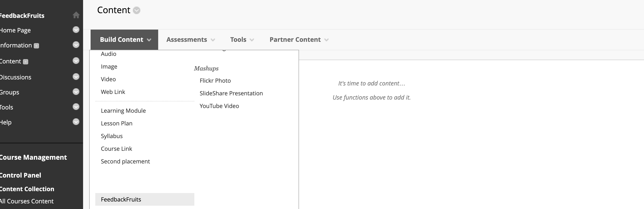
Task: Choose Syllabus in the menu
Action: click(112, 136)
